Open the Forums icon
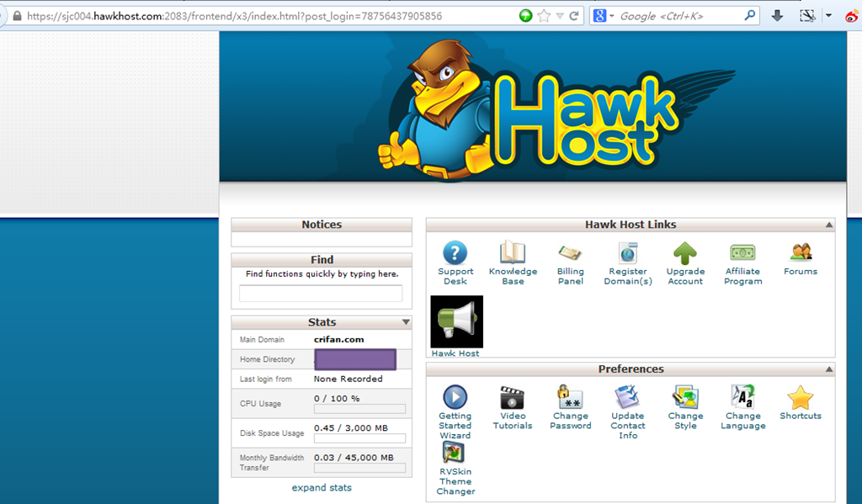The width and height of the screenshot is (862, 504). (x=801, y=252)
